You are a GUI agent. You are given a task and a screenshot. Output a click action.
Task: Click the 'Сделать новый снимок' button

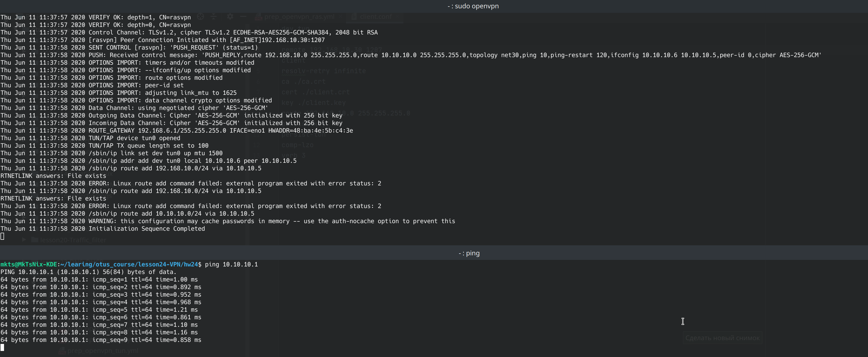coord(722,338)
